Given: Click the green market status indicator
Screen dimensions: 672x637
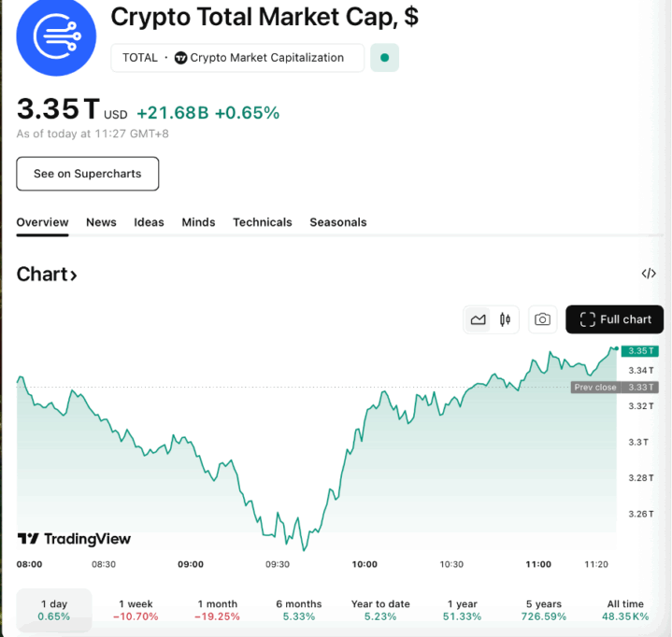Looking at the screenshot, I should coord(384,58).
